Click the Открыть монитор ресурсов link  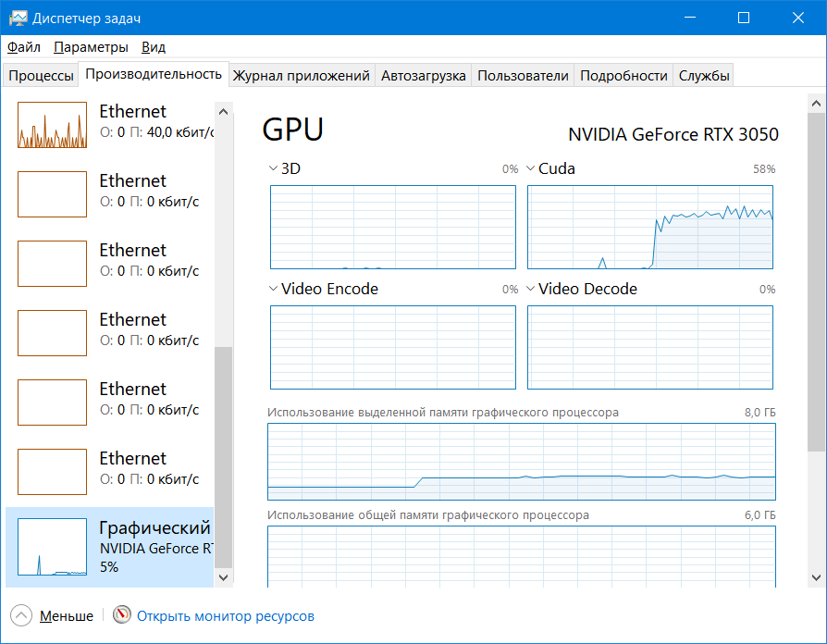225,616
